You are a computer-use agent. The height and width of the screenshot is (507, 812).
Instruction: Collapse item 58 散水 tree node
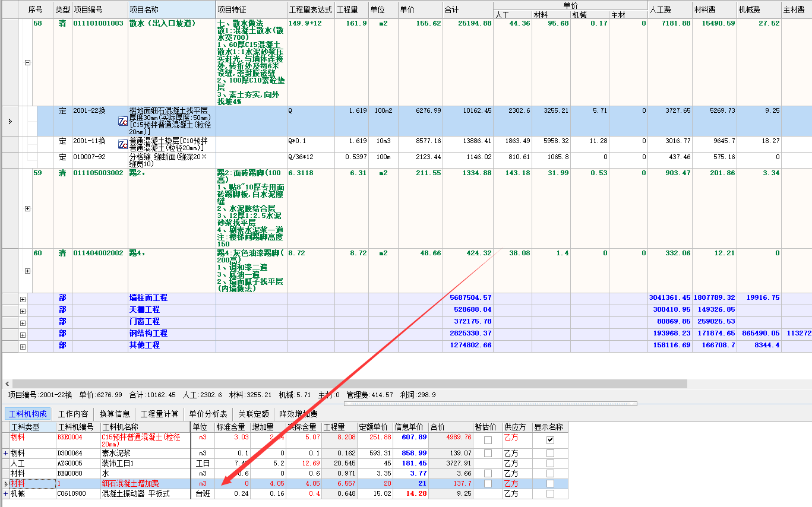(27, 62)
